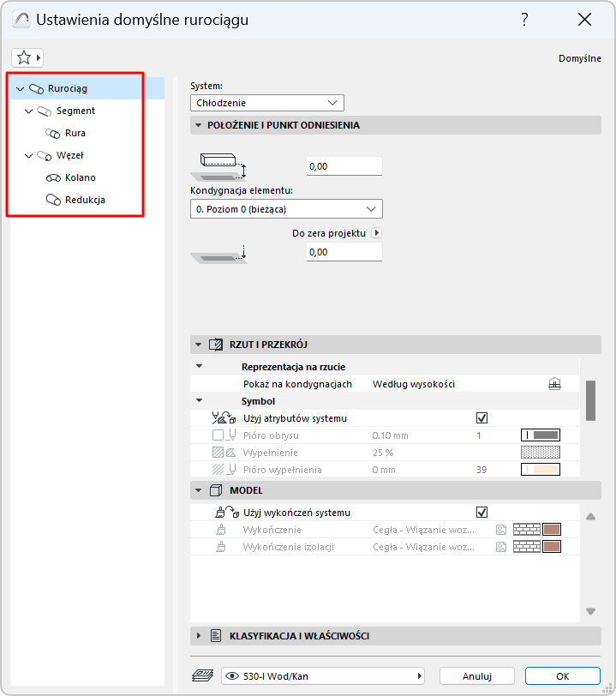Click the Do zera projektu elevation field
The width and height of the screenshot is (616, 696).
tap(344, 252)
